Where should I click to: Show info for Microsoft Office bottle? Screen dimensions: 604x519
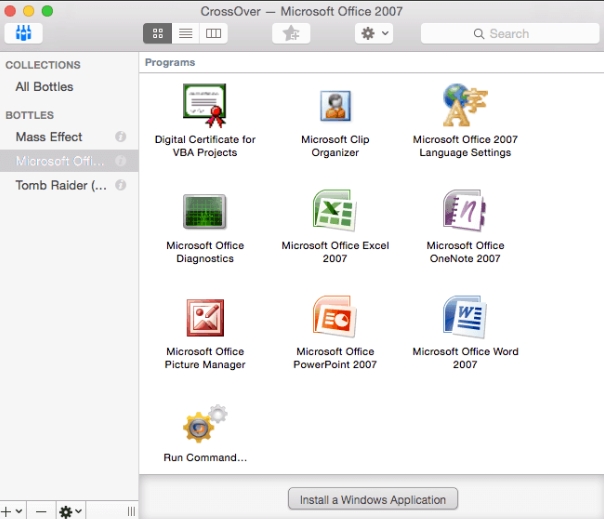click(x=121, y=161)
